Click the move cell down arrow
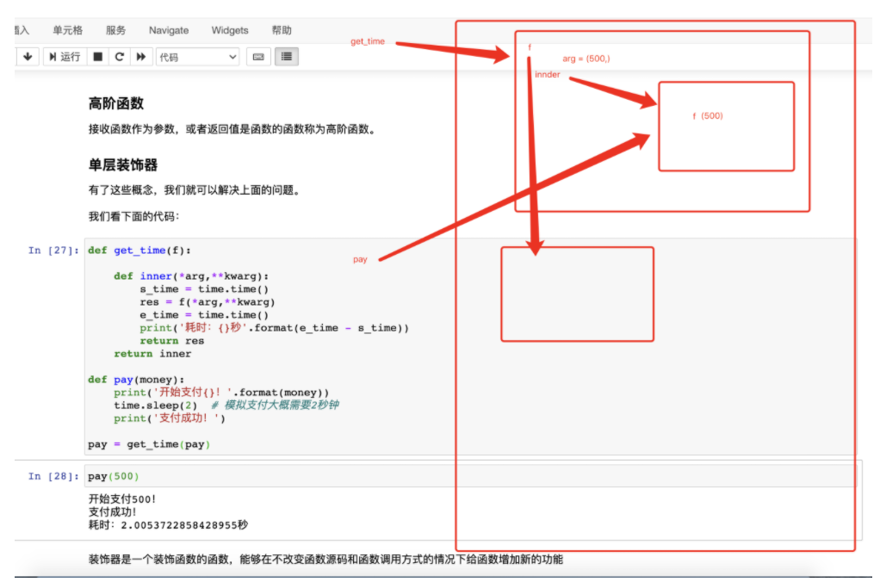880x588 pixels. [28, 57]
